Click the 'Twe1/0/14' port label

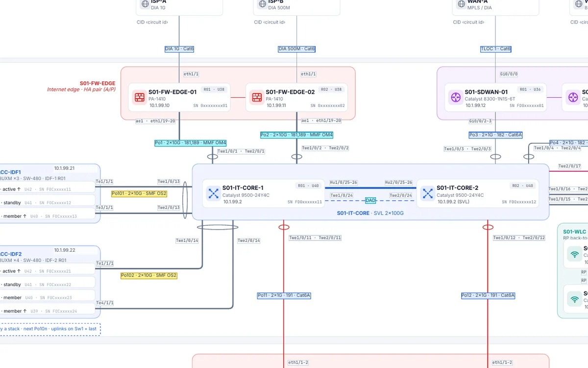(x=187, y=240)
